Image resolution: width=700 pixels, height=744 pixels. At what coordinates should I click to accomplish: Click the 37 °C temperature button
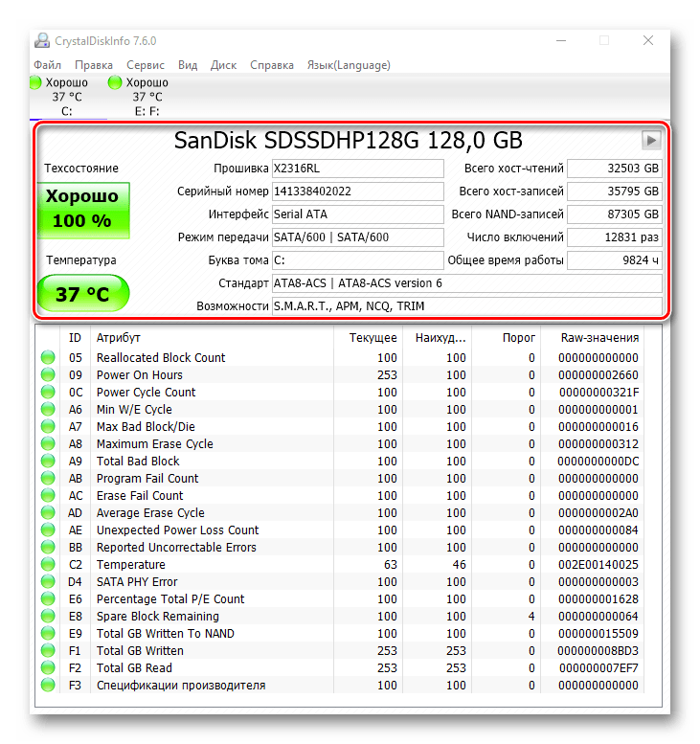[x=83, y=294]
